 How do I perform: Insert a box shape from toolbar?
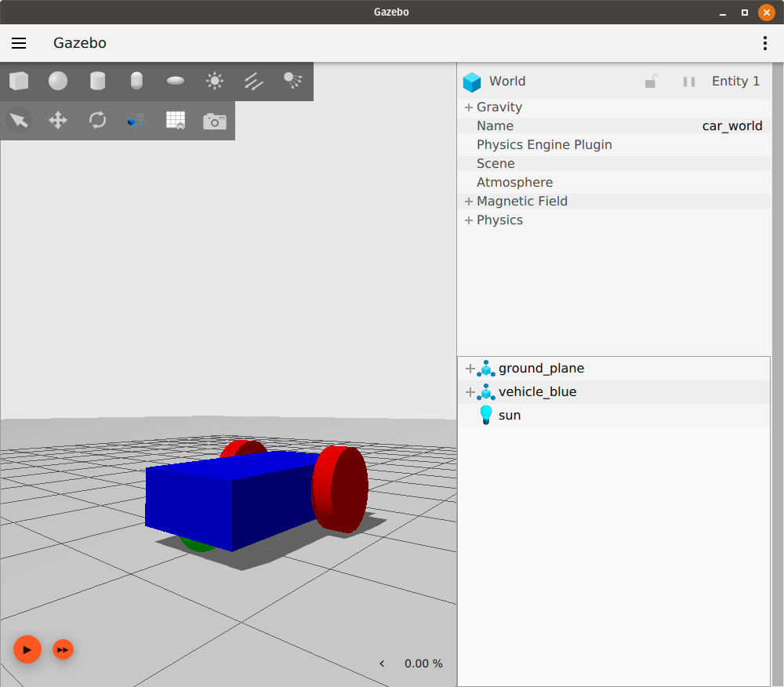(x=19, y=81)
